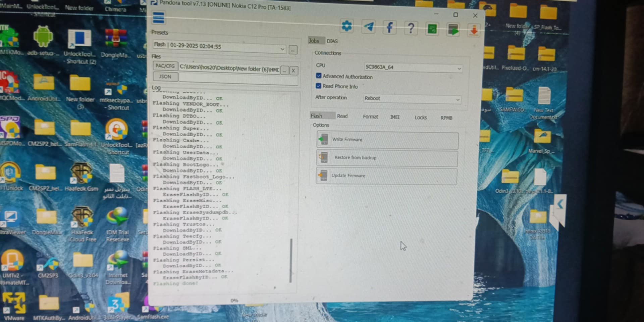Click the side panel chevron arrow
Image resolution: width=644 pixels, height=322 pixels.
(x=559, y=204)
